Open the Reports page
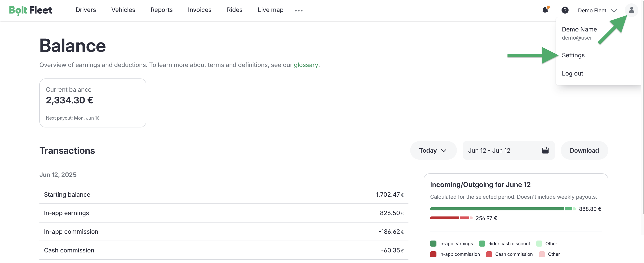 pyautogui.click(x=161, y=10)
